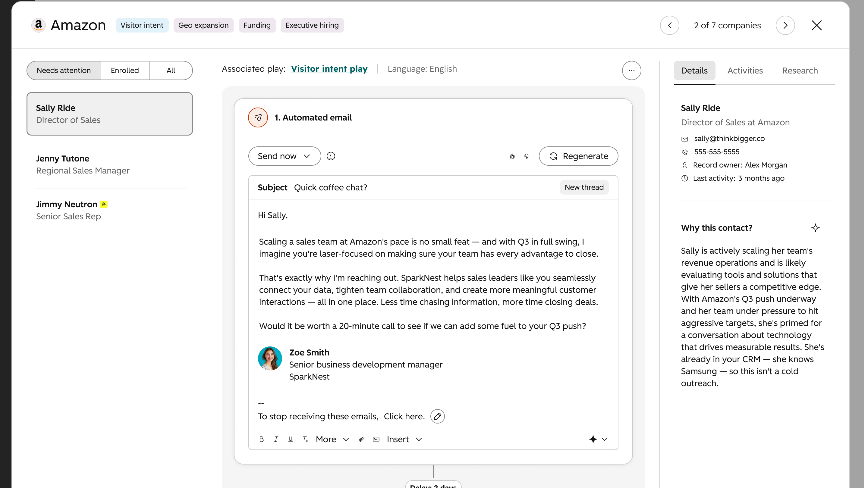This screenshot has height=488, width=868.
Task: Click the '2 of 7 companies' counter
Action: coord(727,25)
